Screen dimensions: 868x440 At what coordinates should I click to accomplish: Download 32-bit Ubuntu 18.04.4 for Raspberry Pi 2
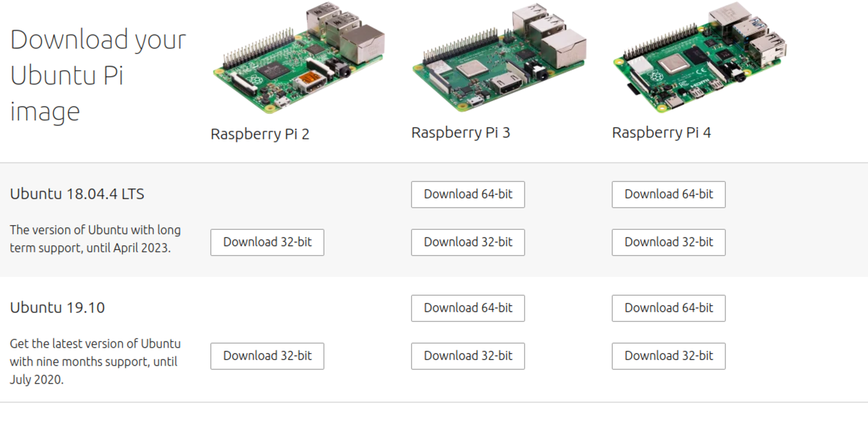coord(267,242)
